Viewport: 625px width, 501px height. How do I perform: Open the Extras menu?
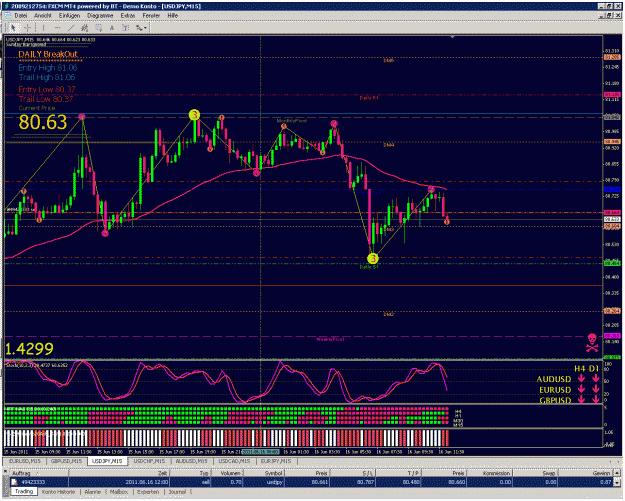[128, 16]
